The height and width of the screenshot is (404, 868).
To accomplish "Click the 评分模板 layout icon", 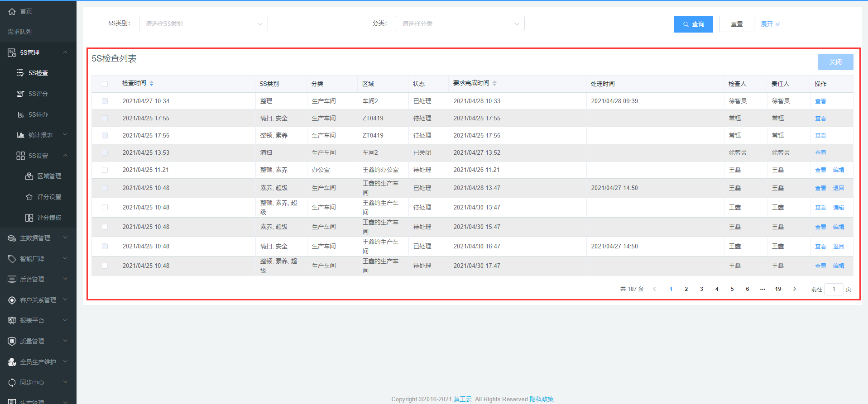I will point(29,218).
